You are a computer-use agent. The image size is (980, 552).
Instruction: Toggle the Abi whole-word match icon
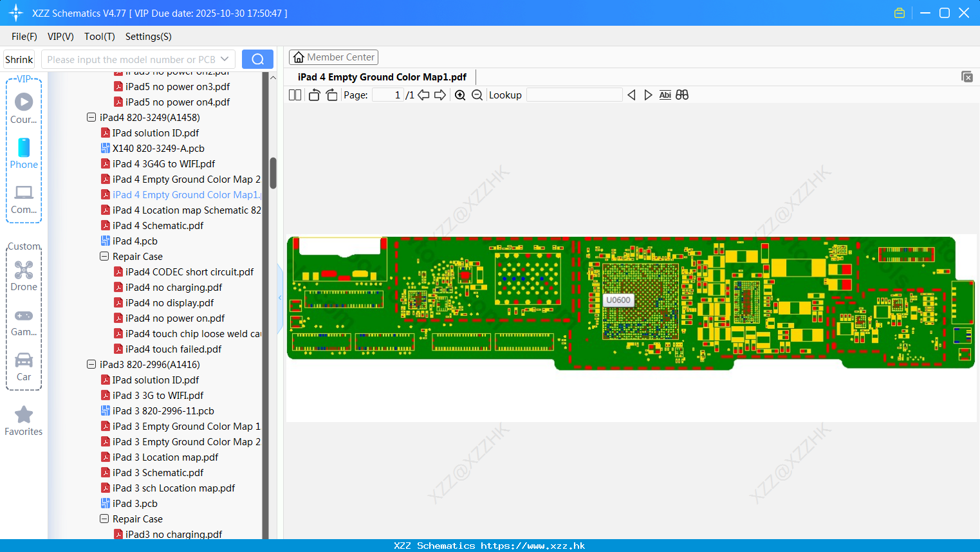tap(665, 95)
